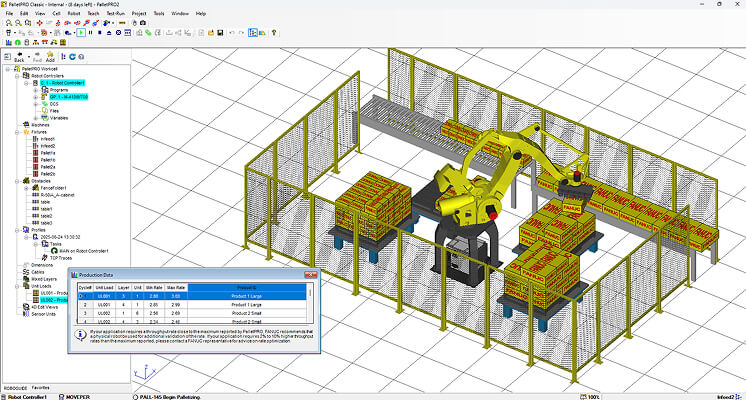
Task: Click the camera snapshot icon in toolbar
Action: click(143, 23)
